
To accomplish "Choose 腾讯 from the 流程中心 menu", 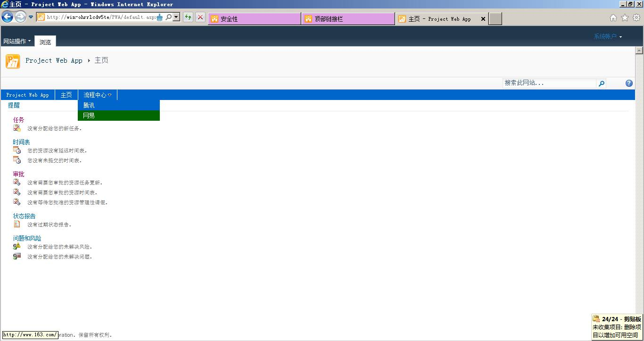I will click(x=119, y=105).
